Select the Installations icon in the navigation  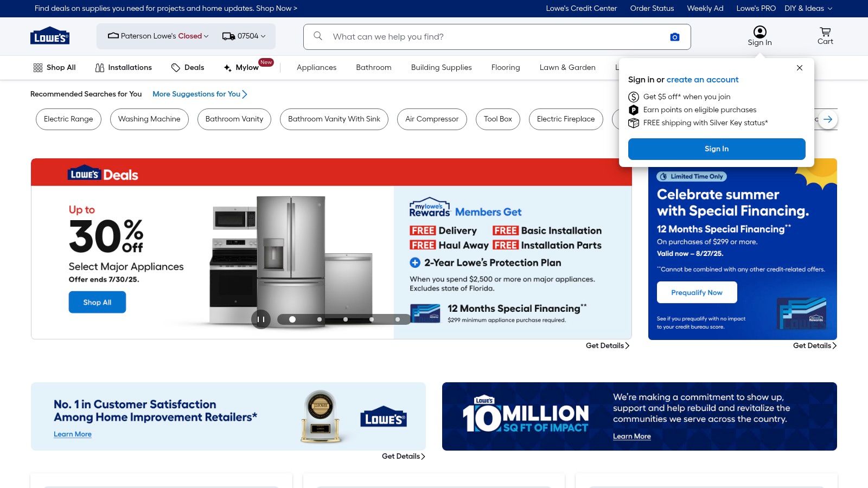coord(100,67)
